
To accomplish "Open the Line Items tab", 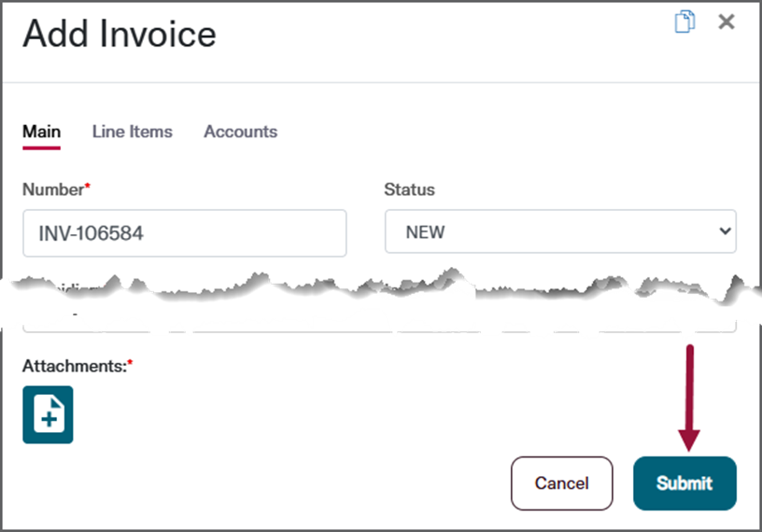I will coord(133,132).
